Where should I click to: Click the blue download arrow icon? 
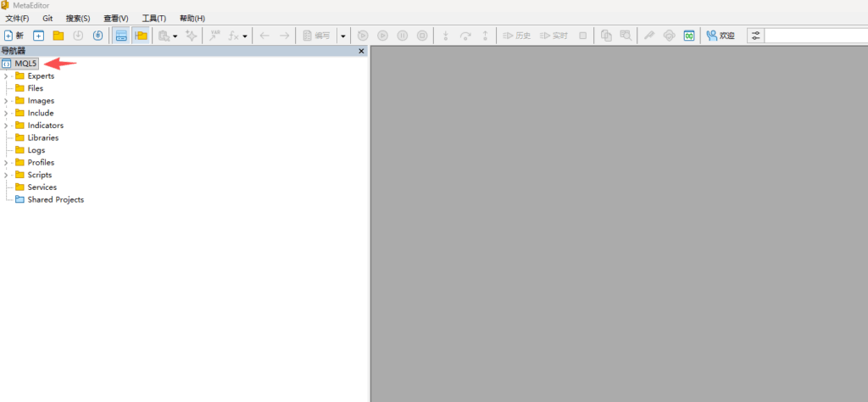pyautogui.click(x=97, y=36)
